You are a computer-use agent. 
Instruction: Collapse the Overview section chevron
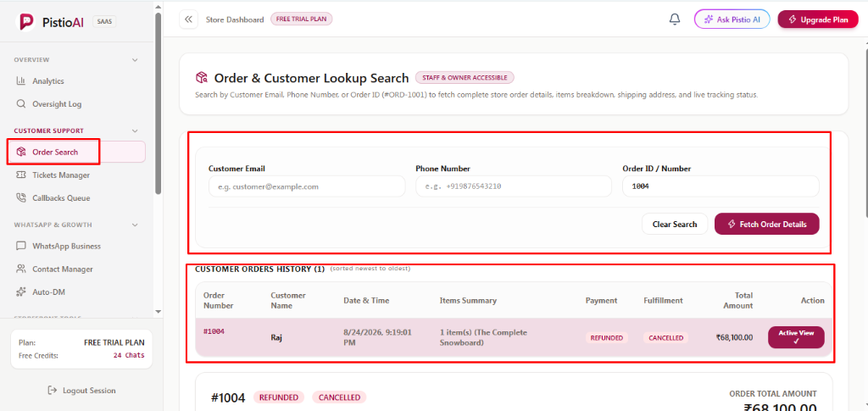click(x=135, y=59)
